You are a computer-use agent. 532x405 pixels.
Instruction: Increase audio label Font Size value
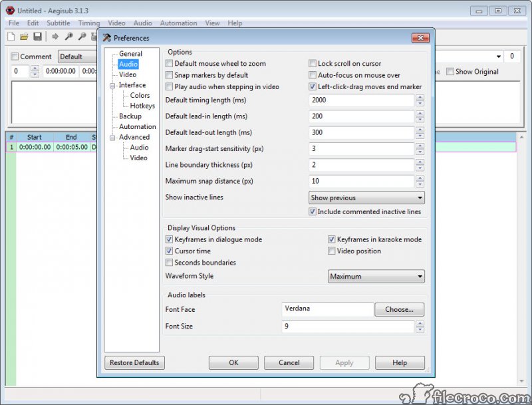coord(420,323)
